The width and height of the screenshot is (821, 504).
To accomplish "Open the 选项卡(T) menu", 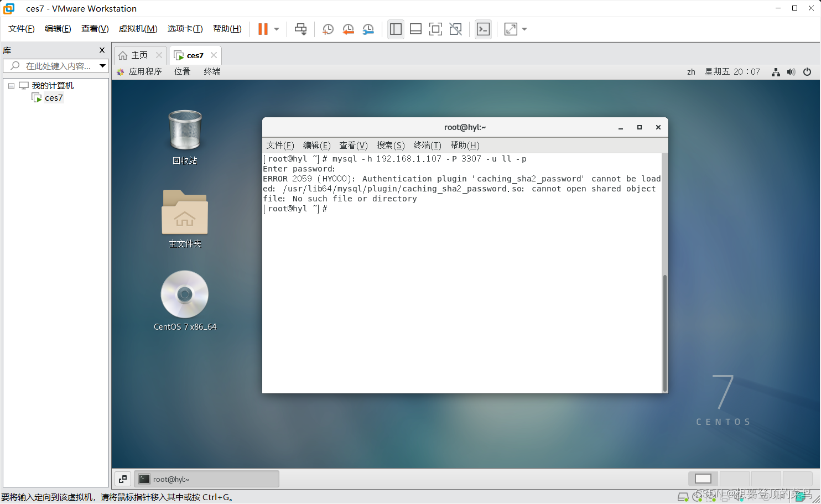I will (185, 29).
